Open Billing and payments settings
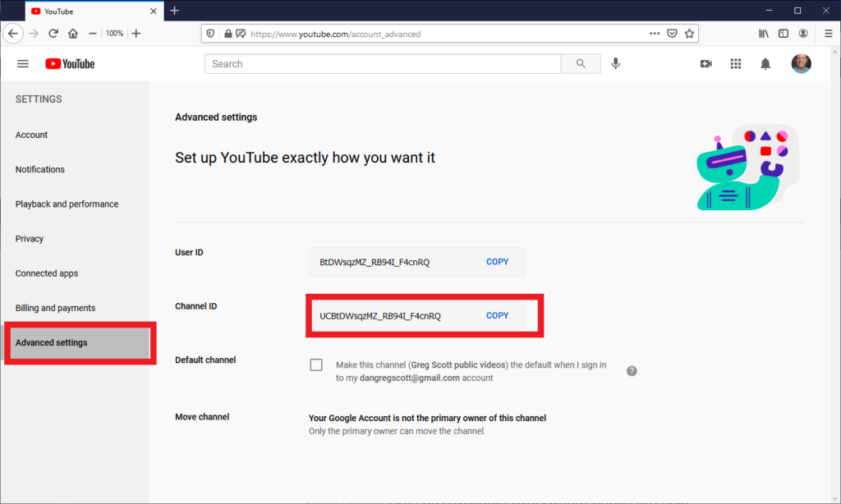Screen dimensions: 841x504 coord(55,308)
